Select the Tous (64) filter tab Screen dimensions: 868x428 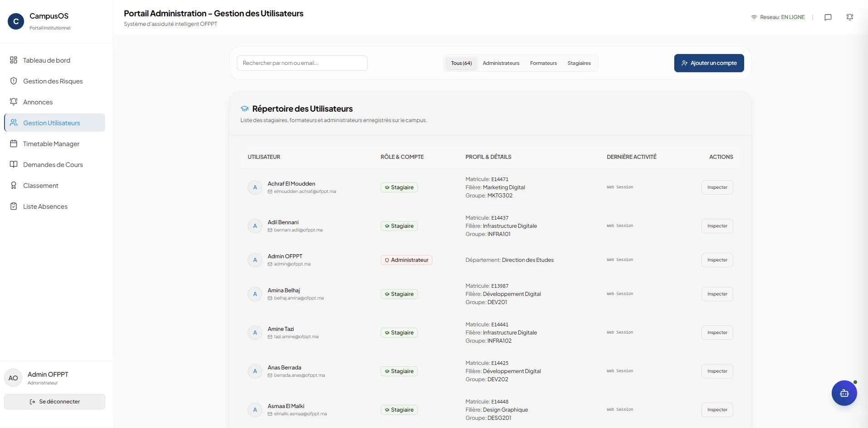[x=461, y=63]
